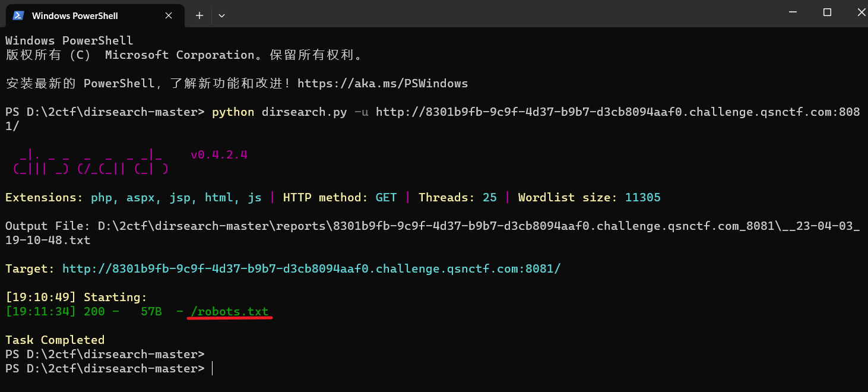Expand the new tab profile dropdown
Viewport: 868px width, 392px height.
tap(221, 15)
